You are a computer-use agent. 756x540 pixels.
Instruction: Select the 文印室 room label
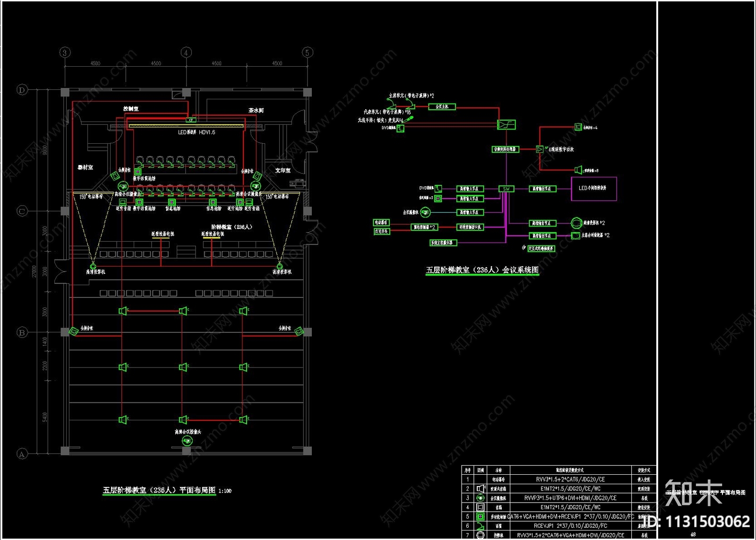point(283,170)
